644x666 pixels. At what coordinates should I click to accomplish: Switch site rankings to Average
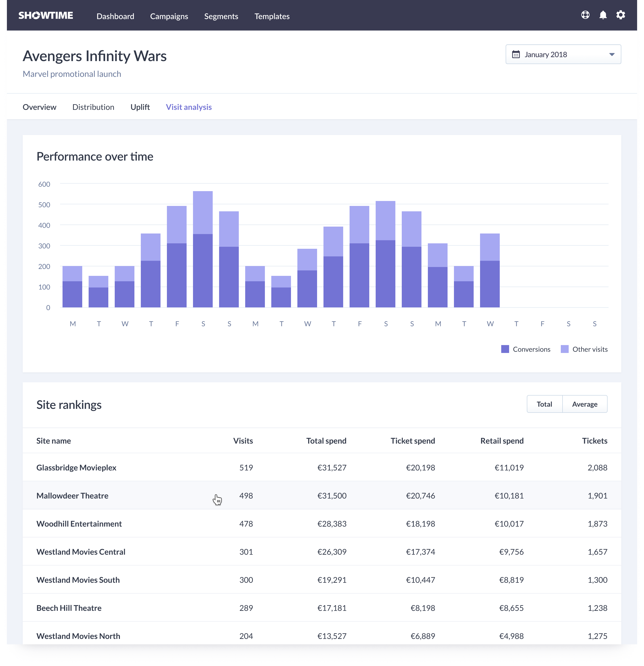[585, 404]
